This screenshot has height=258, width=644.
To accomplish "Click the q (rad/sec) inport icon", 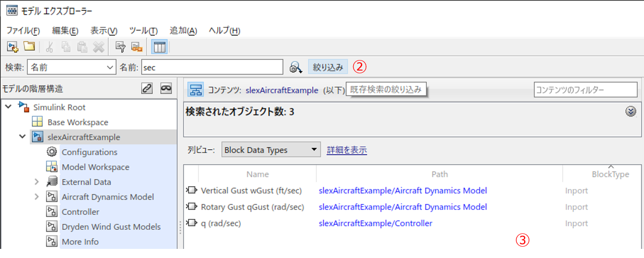I will point(191,223).
